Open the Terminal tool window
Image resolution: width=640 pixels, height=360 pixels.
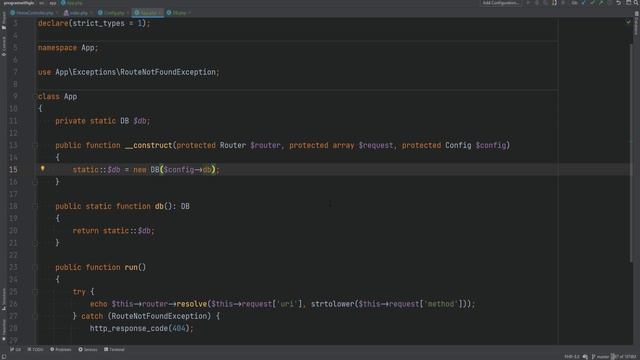114,349
